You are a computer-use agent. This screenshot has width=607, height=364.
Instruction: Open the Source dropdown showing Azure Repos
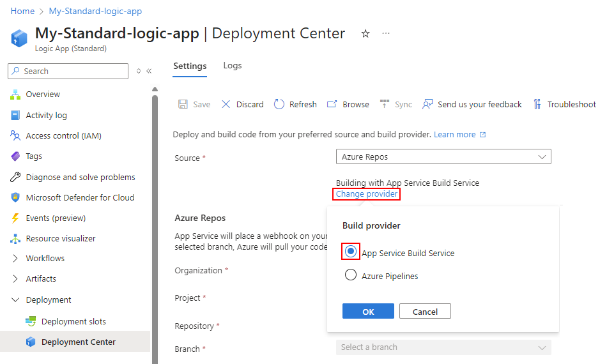coord(443,156)
